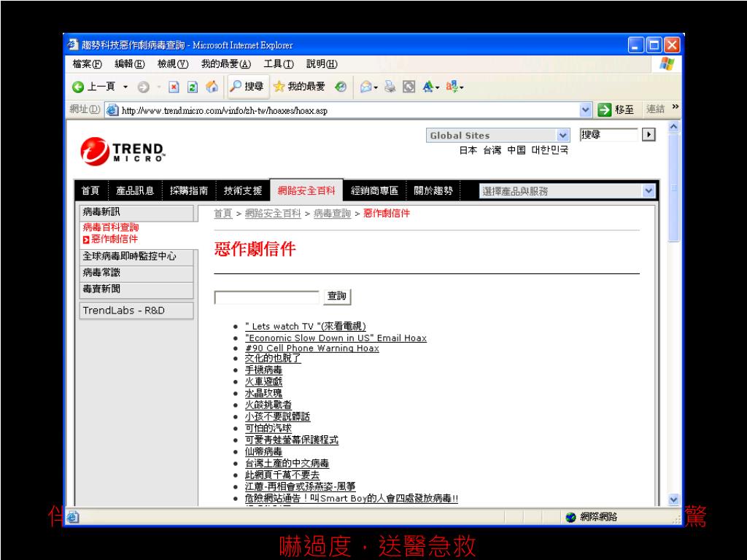Open the 檢視(V) menu

click(x=173, y=64)
